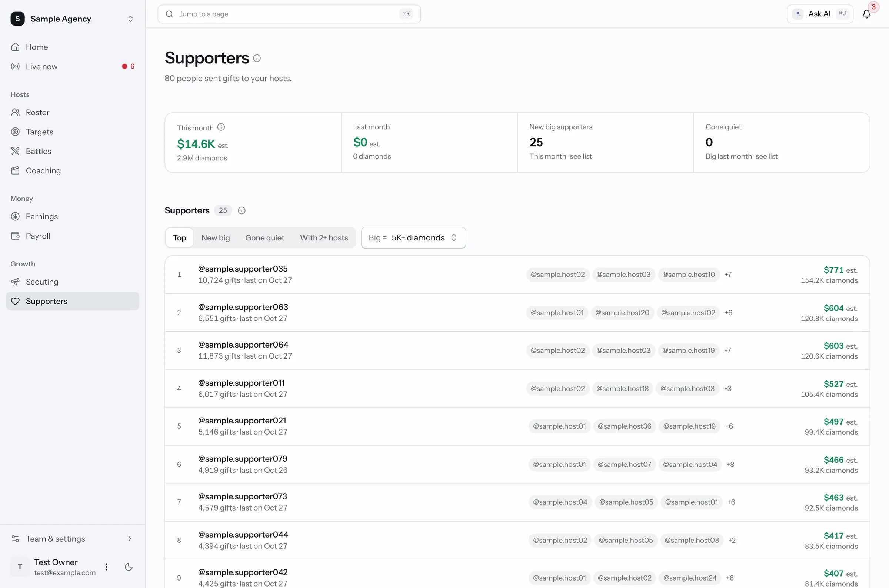
Task: Click the @sample.host07 host chip
Action: pyautogui.click(x=625, y=465)
